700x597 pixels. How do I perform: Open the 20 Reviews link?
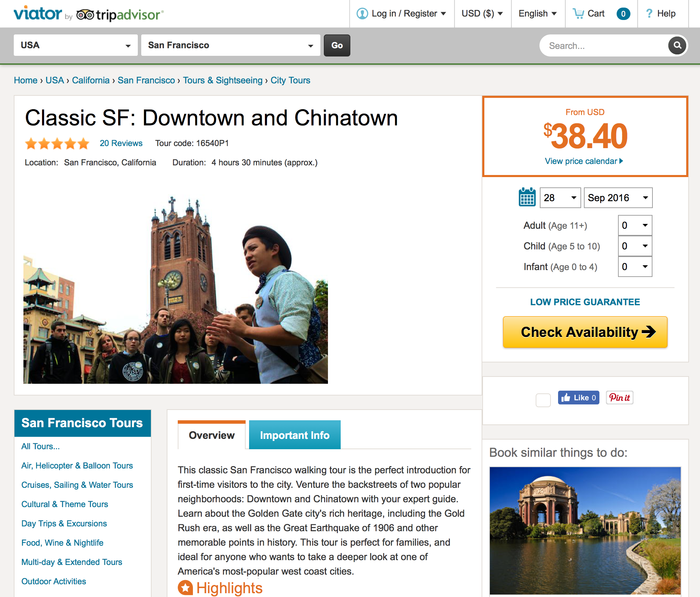pyautogui.click(x=121, y=143)
